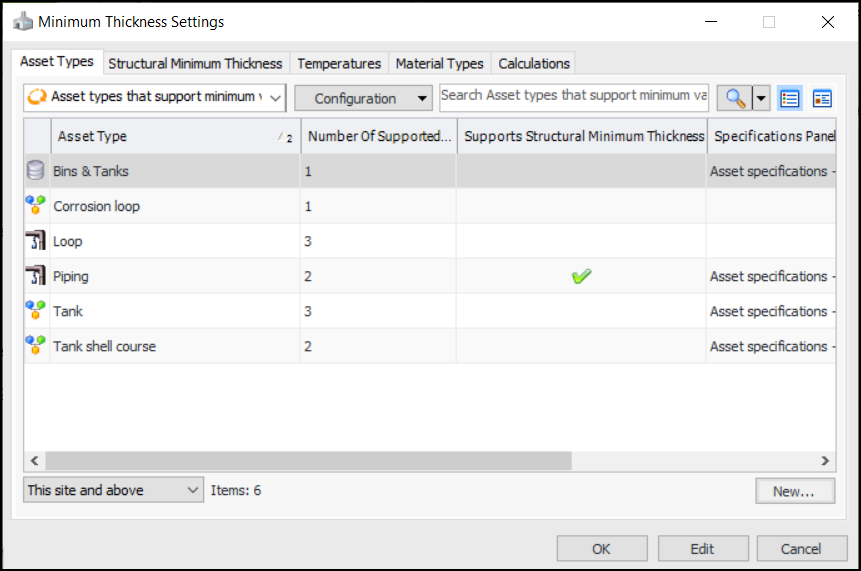Switch to the card view icon
The width and height of the screenshot is (861, 571).
(x=822, y=98)
